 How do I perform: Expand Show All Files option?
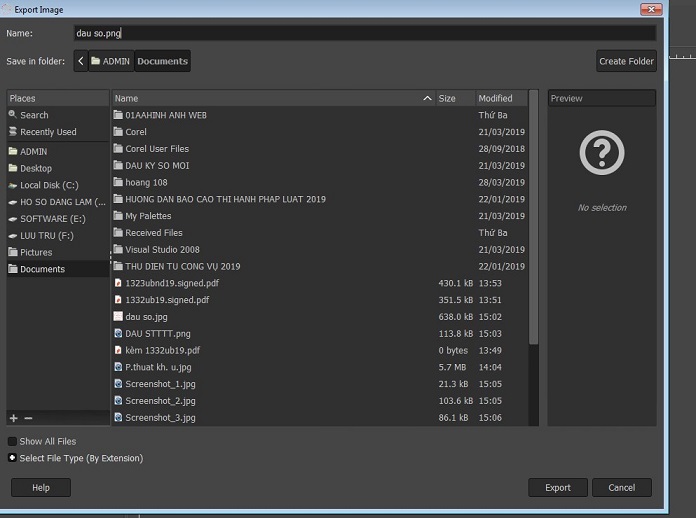pos(12,441)
